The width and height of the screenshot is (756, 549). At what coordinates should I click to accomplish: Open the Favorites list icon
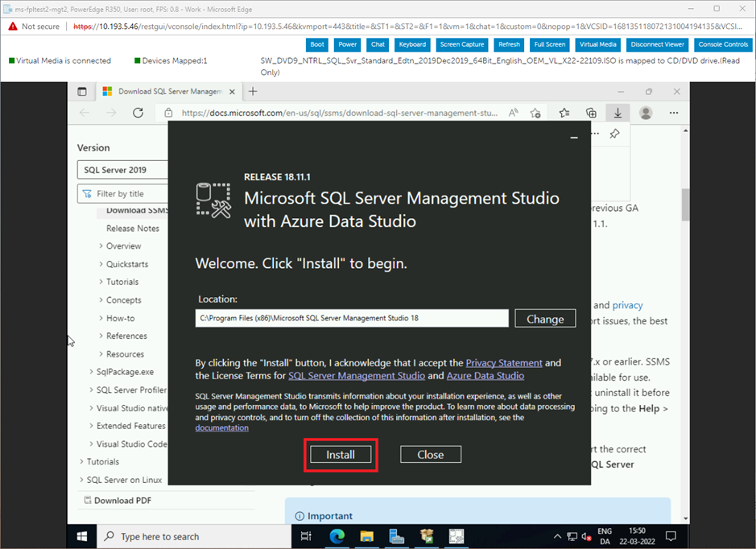(x=564, y=113)
